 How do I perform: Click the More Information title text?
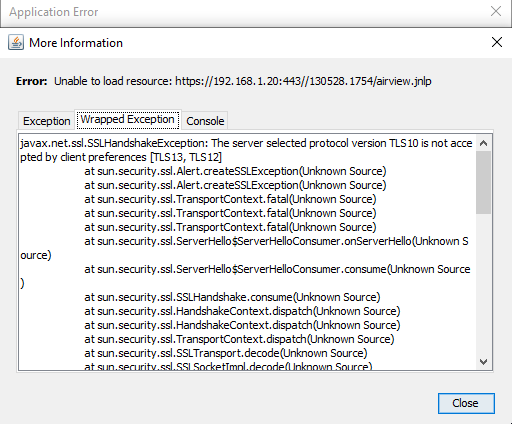tap(76, 43)
